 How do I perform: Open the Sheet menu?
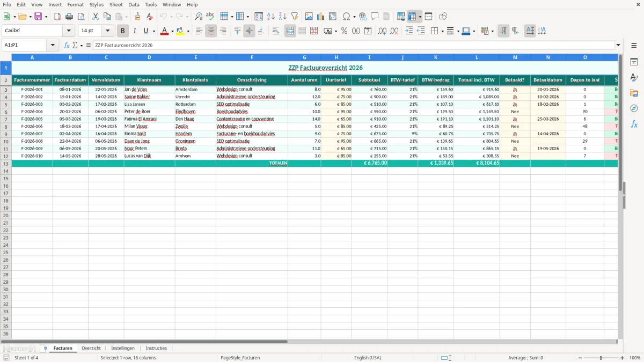pyautogui.click(x=116, y=4)
